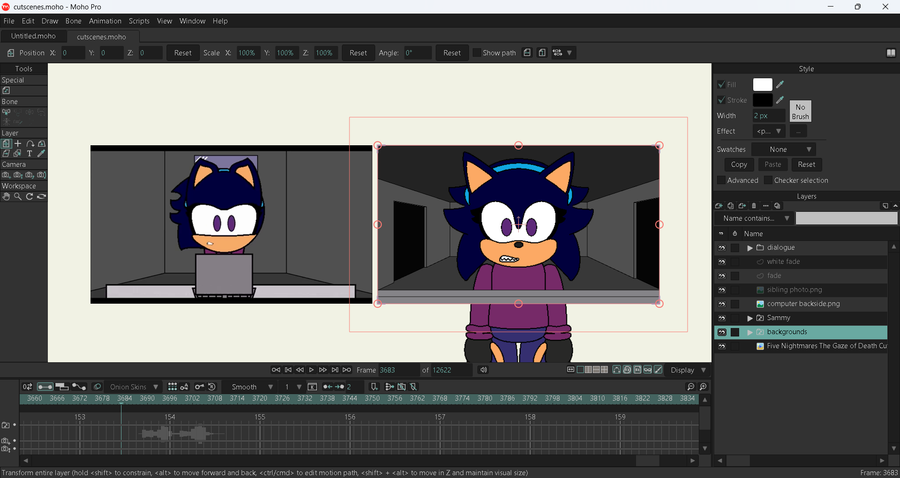Zoom in the timeline with magnifier icon

703,387
